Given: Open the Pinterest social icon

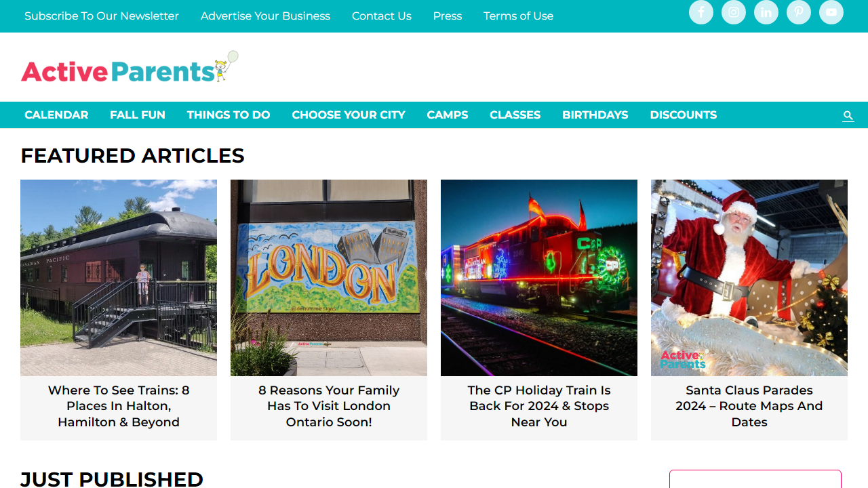Looking at the screenshot, I should (x=799, y=12).
